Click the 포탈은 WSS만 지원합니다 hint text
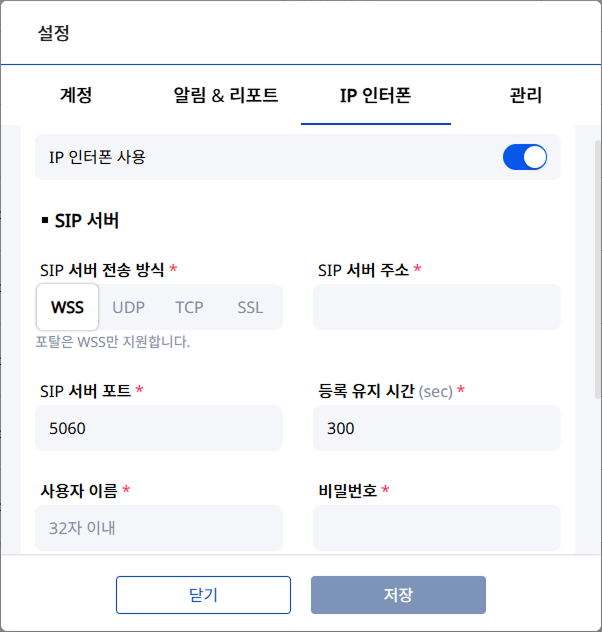The image size is (602, 632). [x=113, y=342]
